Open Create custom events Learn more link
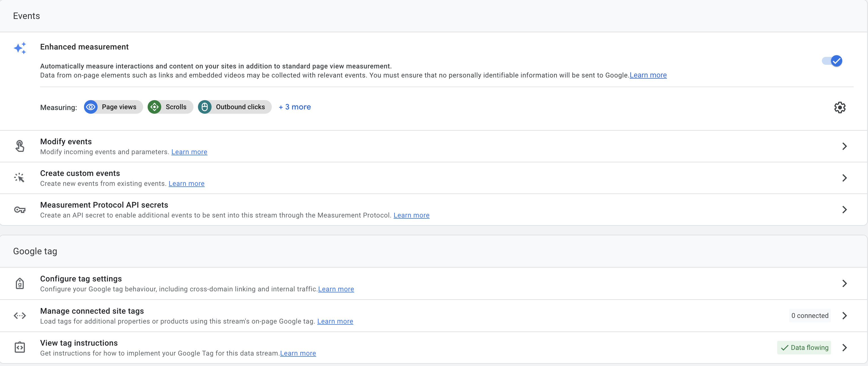Image resolution: width=868 pixels, height=366 pixels. pos(186,184)
